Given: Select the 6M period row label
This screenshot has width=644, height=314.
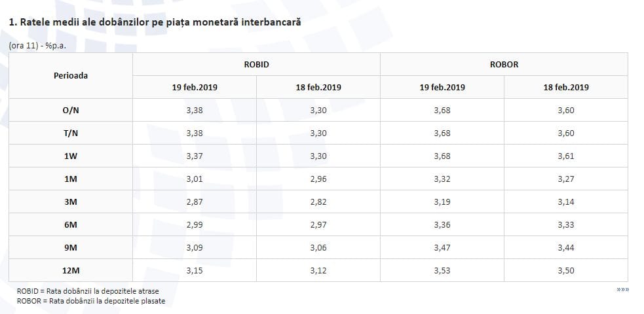Looking at the screenshot, I should 71,225.
